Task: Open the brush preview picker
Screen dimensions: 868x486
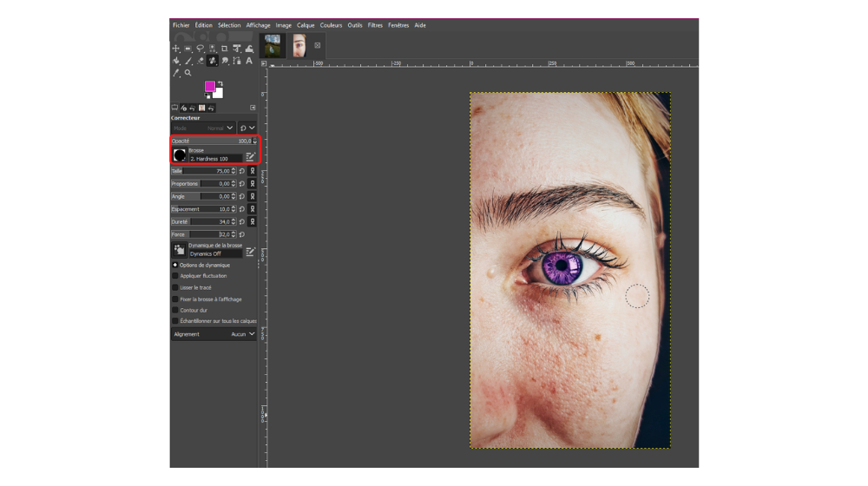Action: pyautogui.click(x=180, y=155)
